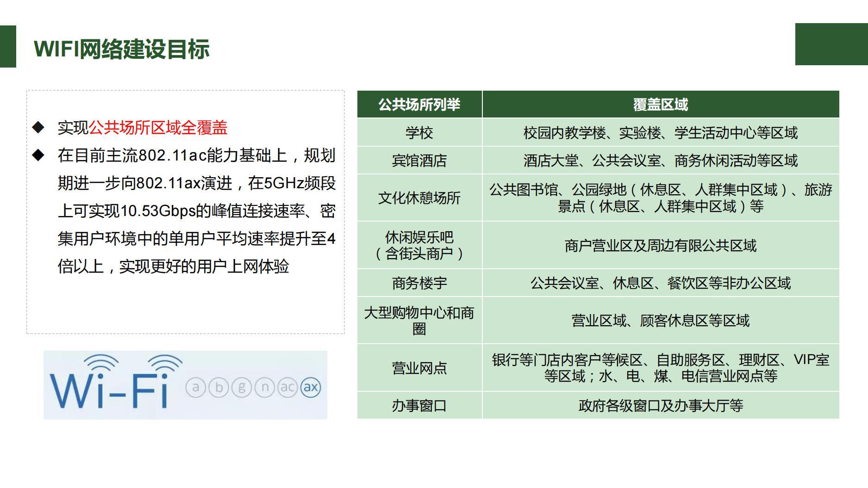
Task: Click the Wi-Fi logo image
Action: pyautogui.click(x=185, y=385)
